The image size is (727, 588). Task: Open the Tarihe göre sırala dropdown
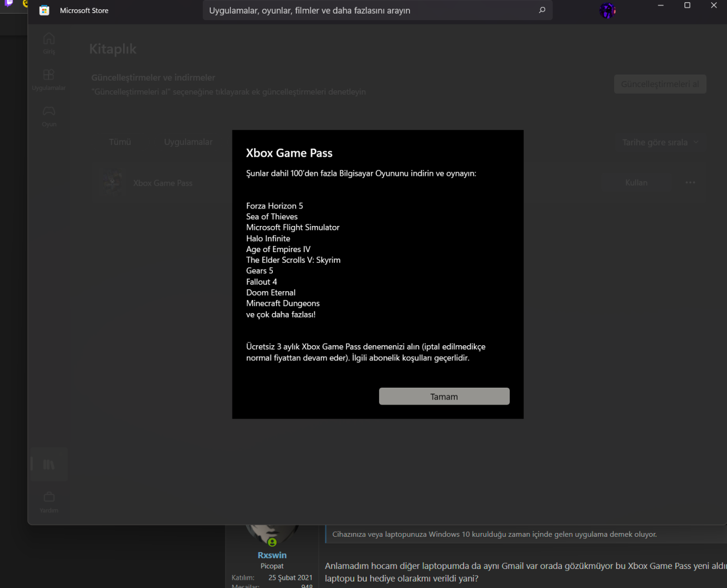click(x=661, y=142)
